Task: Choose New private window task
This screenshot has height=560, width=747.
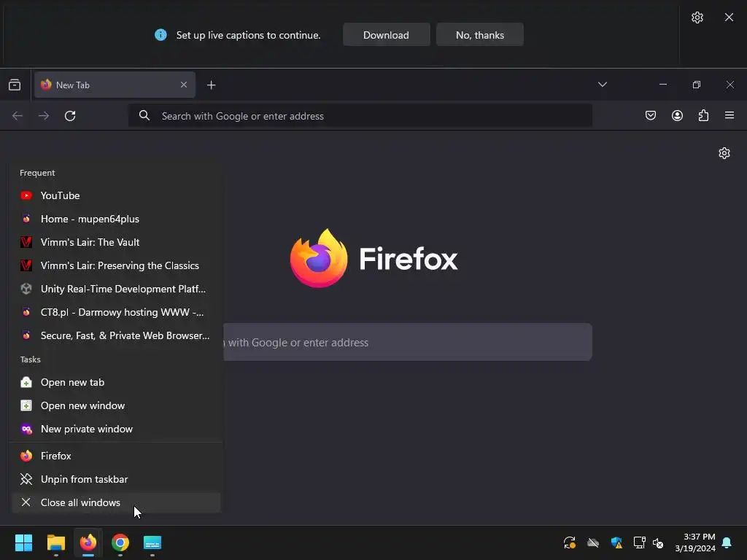Action: point(116,429)
